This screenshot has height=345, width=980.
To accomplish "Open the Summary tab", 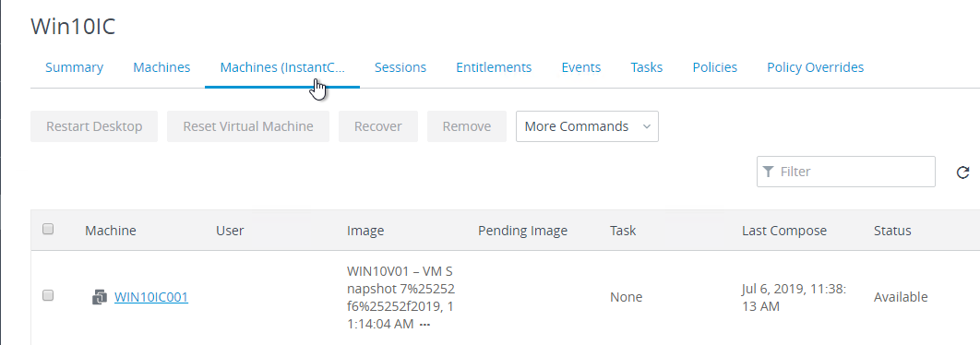I will pyautogui.click(x=75, y=67).
